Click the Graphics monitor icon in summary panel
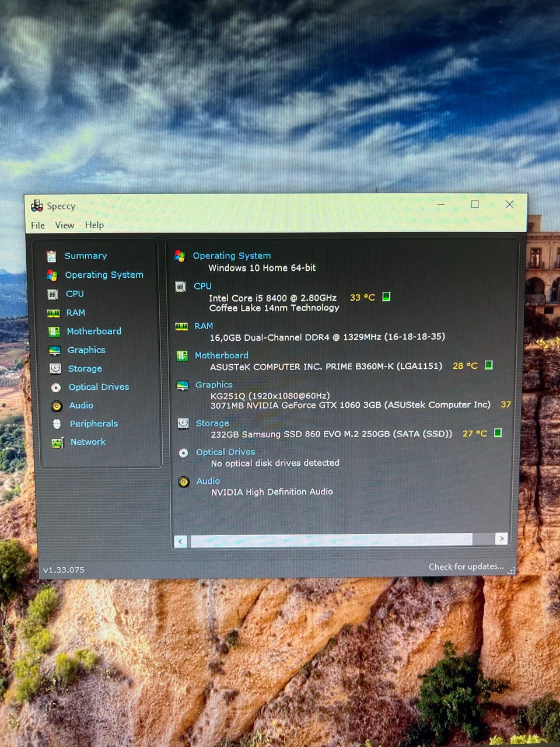560x747 pixels. click(x=183, y=385)
